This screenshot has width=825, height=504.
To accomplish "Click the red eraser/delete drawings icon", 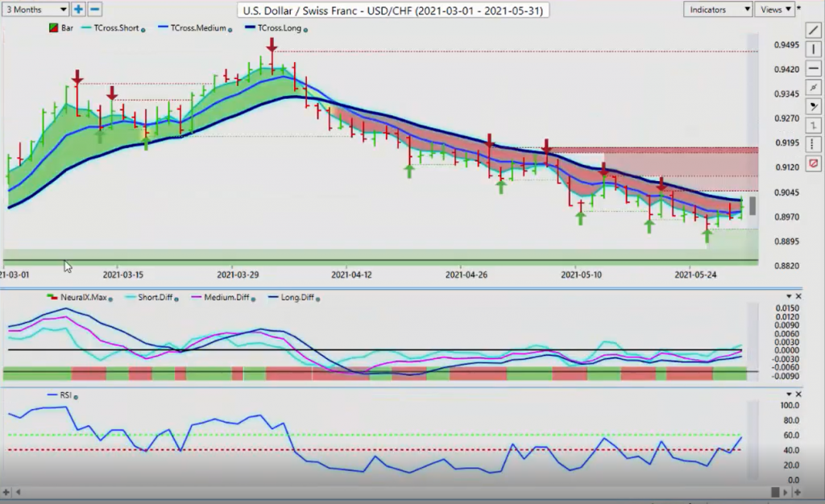I will click(x=813, y=163).
